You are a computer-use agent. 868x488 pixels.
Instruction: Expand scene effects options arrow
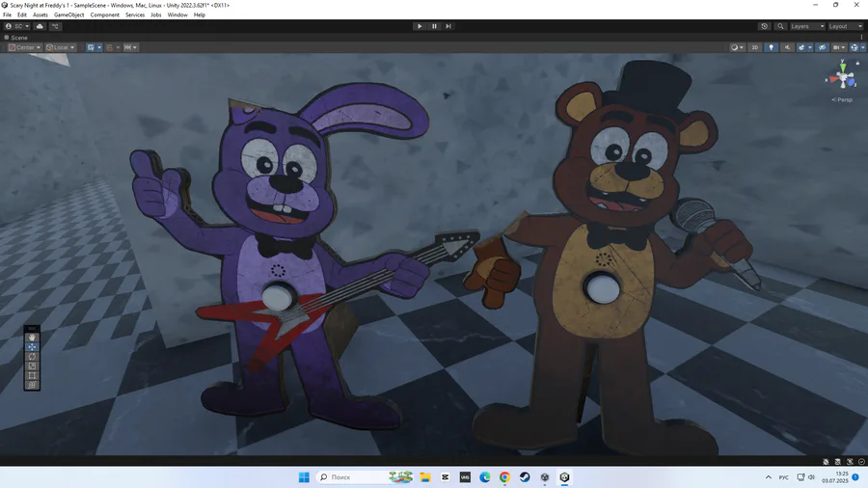tap(810, 47)
